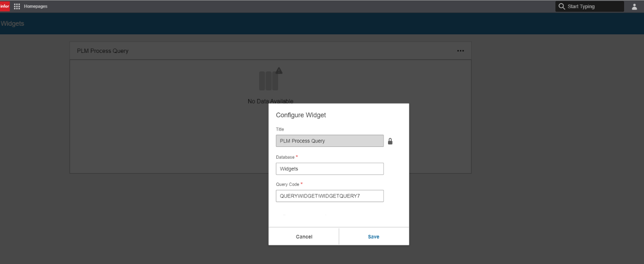Click the Configure Widget dialog heading
This screenshot has width=644, height=264.
click(x=301, y=115)
